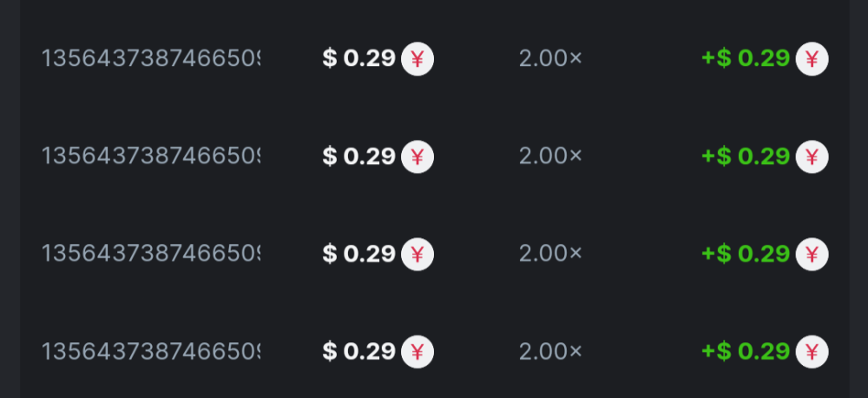Open the bet ID in the third row
868x398 pixels.
(151, 254)
